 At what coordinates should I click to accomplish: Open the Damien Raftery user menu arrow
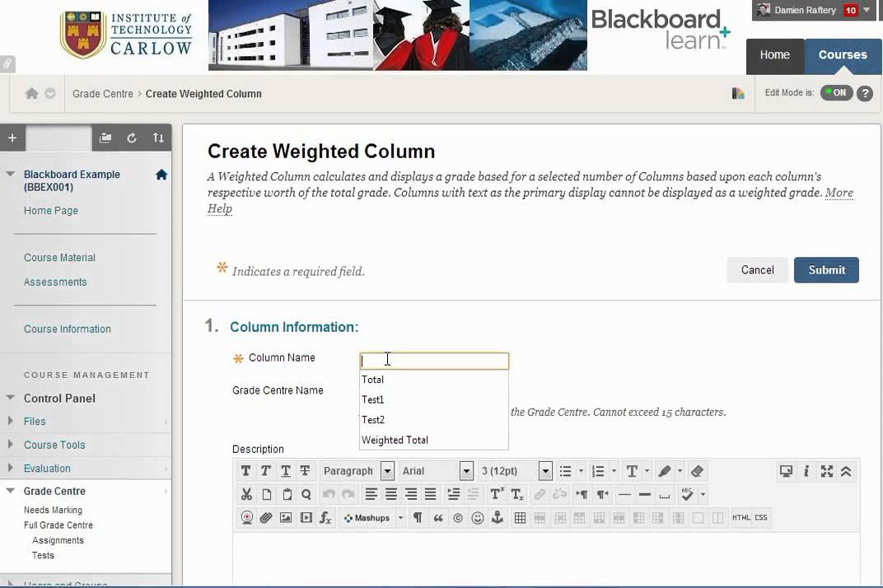(867, 10)
